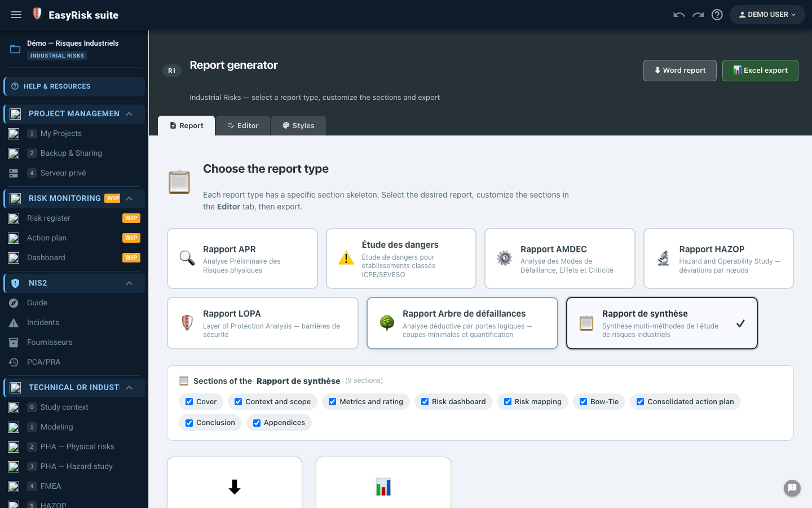The height and width of the screenshot is (508, 812).
Task: Open the hamburger menu icon
Action: tap(16, 15)
